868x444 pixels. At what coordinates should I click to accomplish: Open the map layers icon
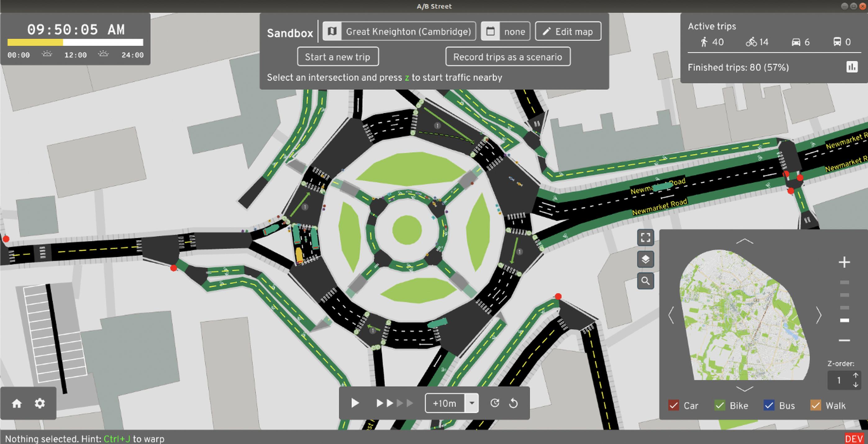point(645,259)
